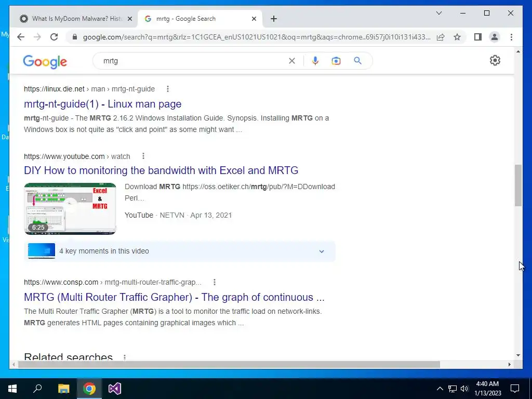Share this page from address bar
532x399 pixels.
(x=441, y=37)
